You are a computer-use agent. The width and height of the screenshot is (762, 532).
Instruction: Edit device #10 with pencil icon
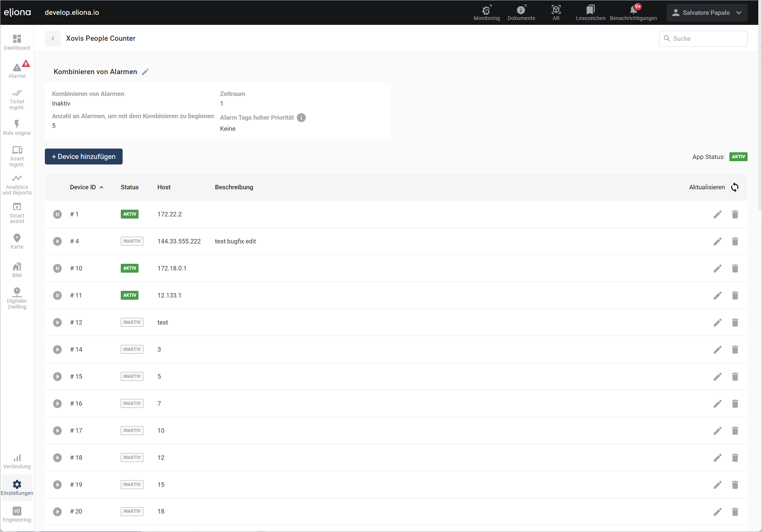click(718, 269)
